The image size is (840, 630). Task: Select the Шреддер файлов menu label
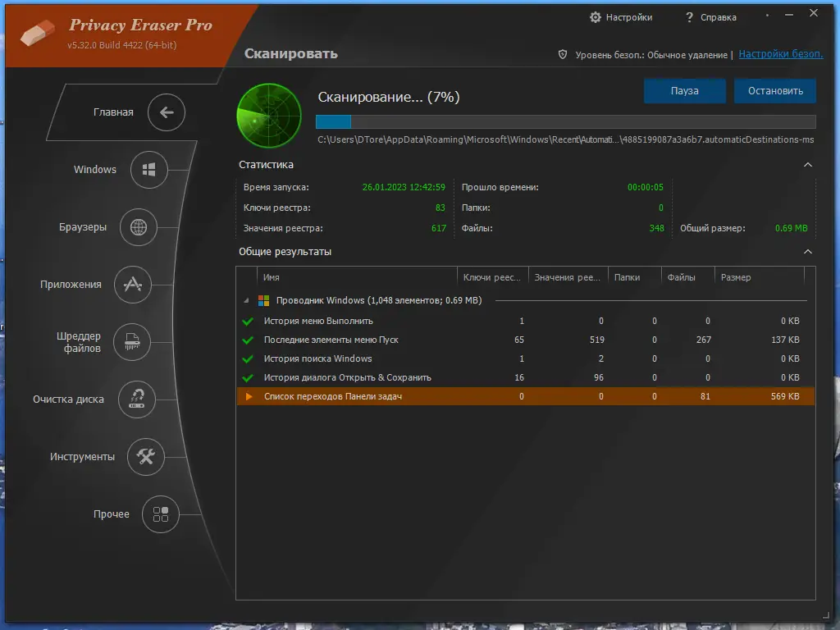pos(79,342)
